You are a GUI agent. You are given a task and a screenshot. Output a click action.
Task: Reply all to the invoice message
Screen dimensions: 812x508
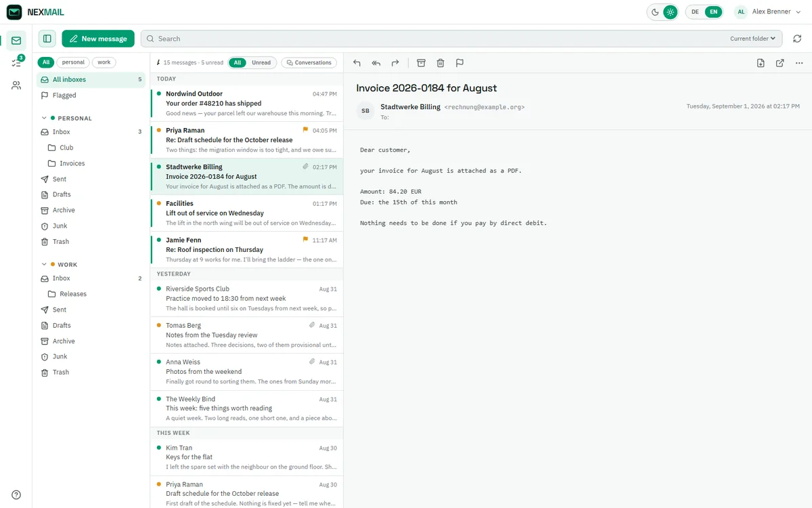[376, 63]
